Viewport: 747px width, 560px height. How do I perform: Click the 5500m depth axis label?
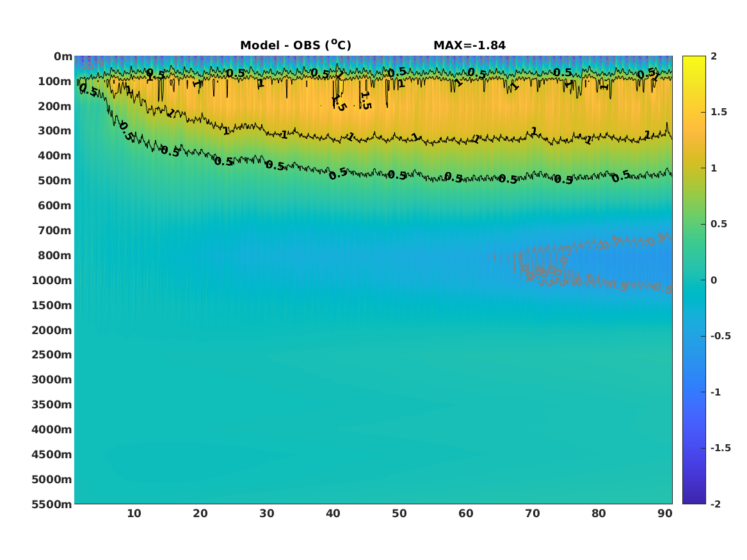click(x=52, y=504)
